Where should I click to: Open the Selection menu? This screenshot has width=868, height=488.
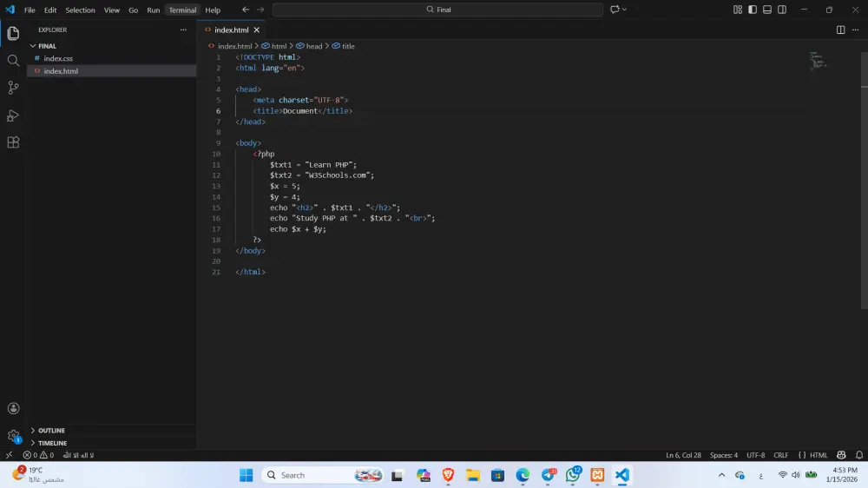tap(80, 10)
